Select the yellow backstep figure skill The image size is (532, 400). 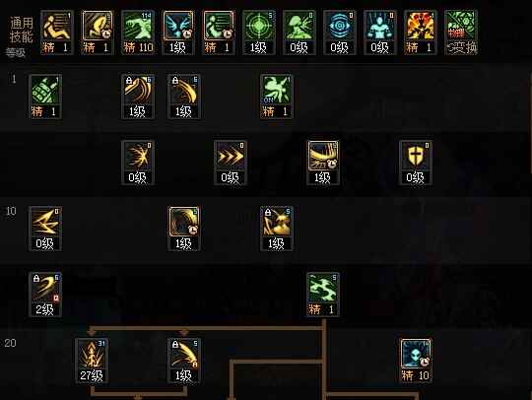[56, 33]
